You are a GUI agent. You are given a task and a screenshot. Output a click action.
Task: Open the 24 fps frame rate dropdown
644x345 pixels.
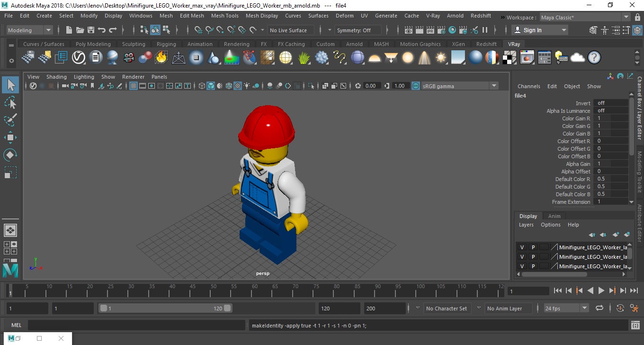click(x=566, y=309)
